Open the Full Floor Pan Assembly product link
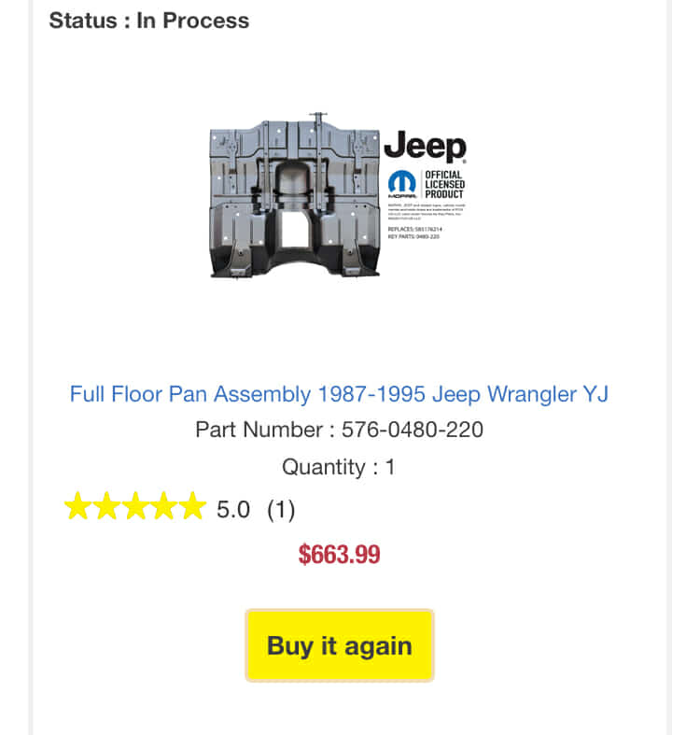Viewport: 700px width, 735px height. pyautogui.click(x=339, y=394)
